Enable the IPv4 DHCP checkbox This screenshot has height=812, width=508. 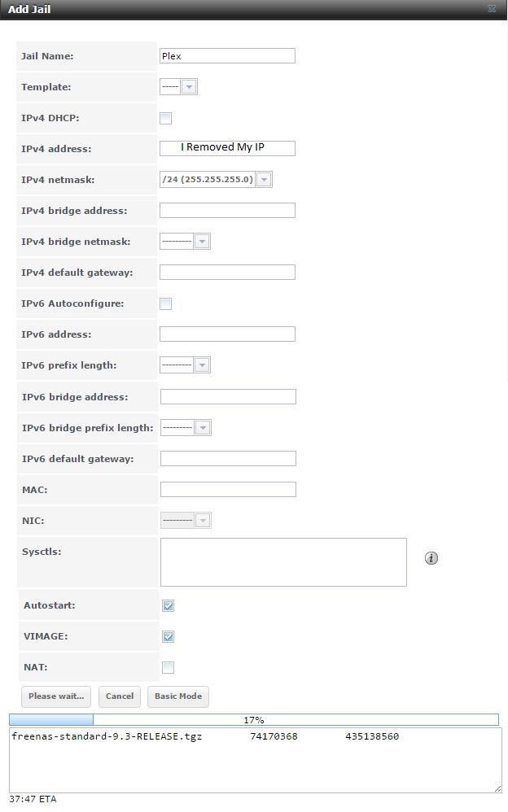pos(166,118)
